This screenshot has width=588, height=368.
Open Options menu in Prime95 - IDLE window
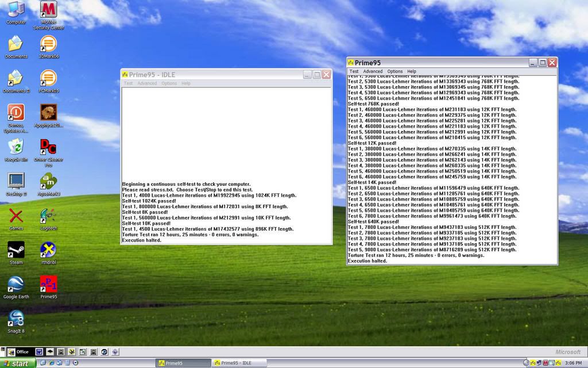[x=169, y=83]
